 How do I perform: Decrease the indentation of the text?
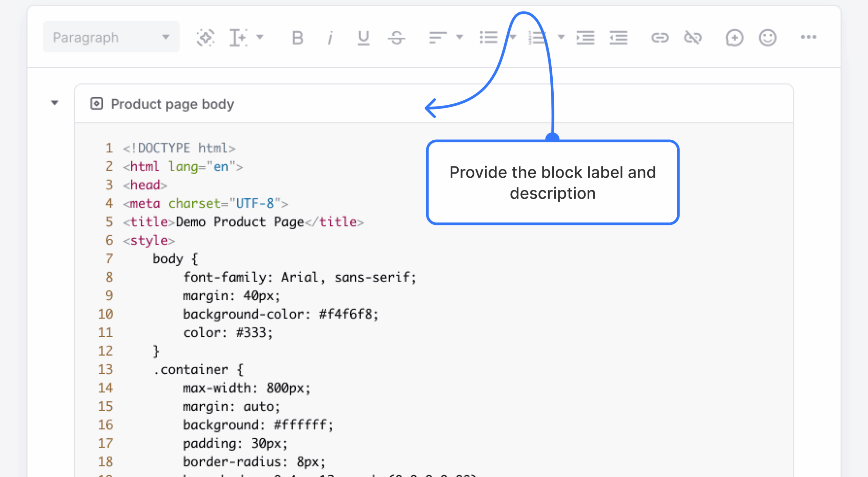click(x=618, y=37)
